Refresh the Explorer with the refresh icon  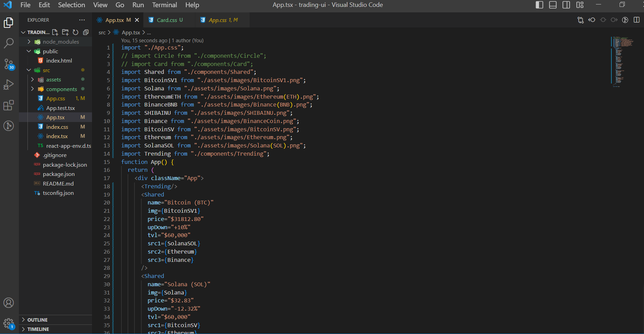[x=76, y=32]
